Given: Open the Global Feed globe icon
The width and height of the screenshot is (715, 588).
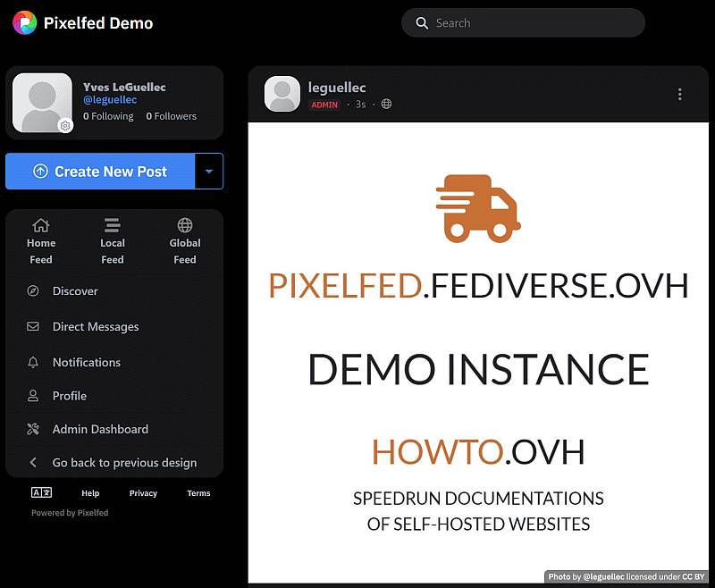Looking at the screenshot, I should [185, 225].
